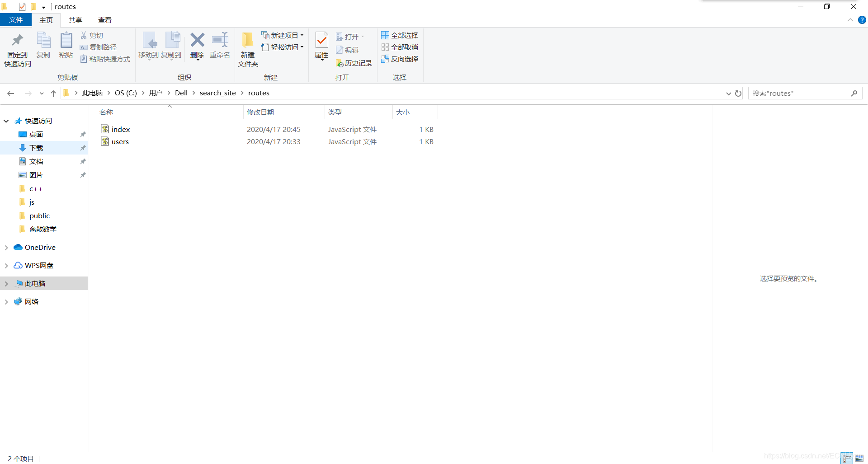Open the 打开 (Open) dropdown arrow
The height and width of the screenshot is (464, 868).
point(363,37)
